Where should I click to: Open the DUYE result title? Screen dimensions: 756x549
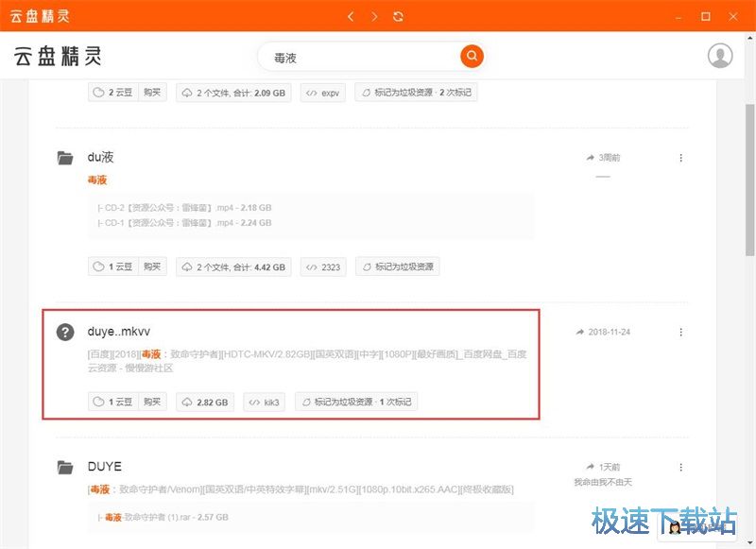click(105, 467)
